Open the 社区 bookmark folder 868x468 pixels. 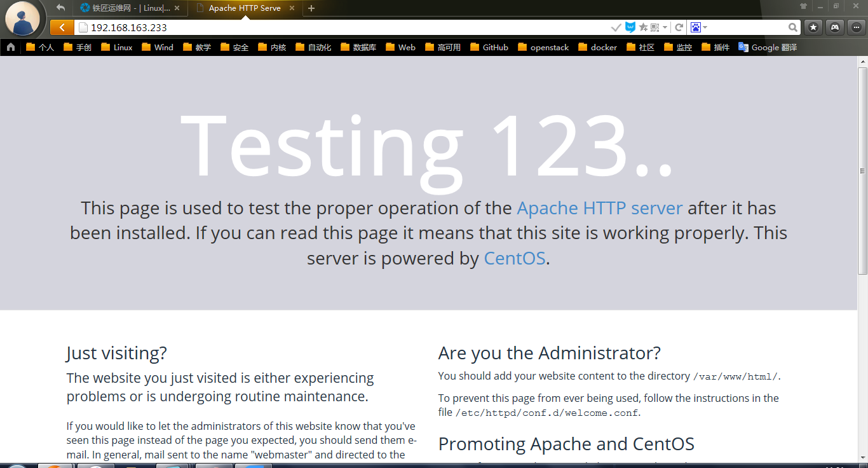[x=641, y=47]
